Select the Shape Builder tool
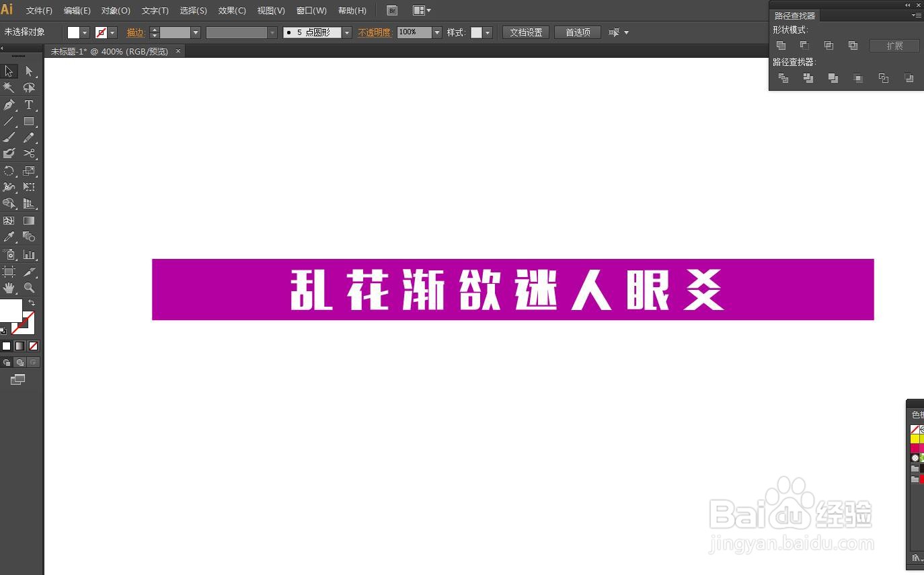This screenshot has height=575, width=924. point(9,203)
